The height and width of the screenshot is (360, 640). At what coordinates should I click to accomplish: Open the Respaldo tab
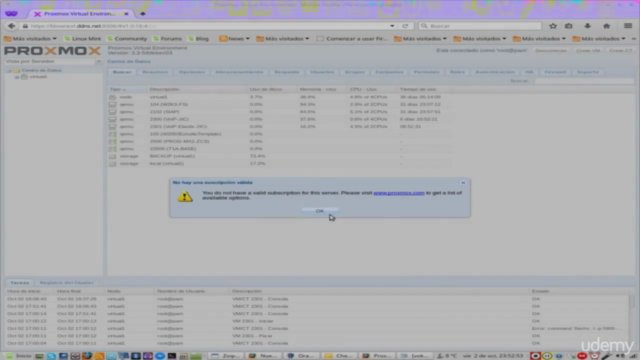click(x=287, y=72)
